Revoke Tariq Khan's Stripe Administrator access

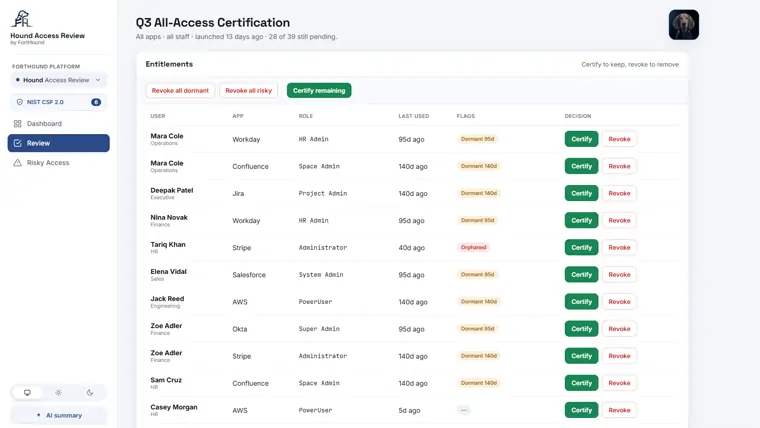click(619, 248)
